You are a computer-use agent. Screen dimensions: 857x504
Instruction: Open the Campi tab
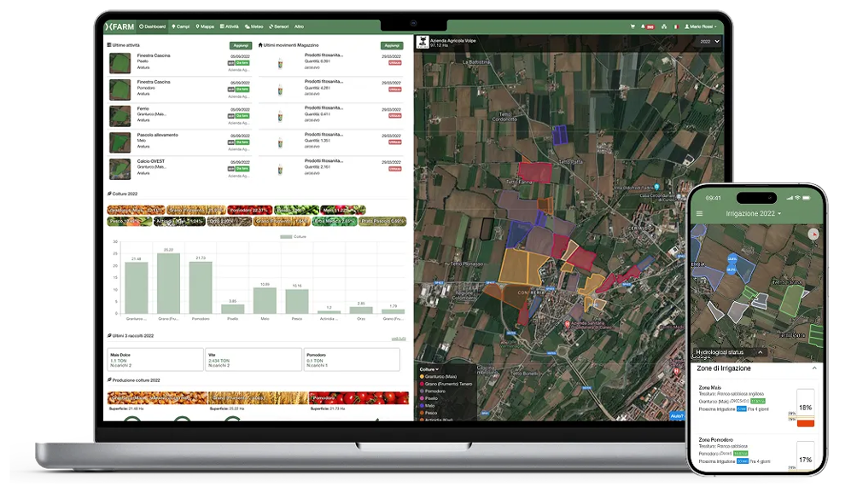pyautogui.click(x=181, y=26)
